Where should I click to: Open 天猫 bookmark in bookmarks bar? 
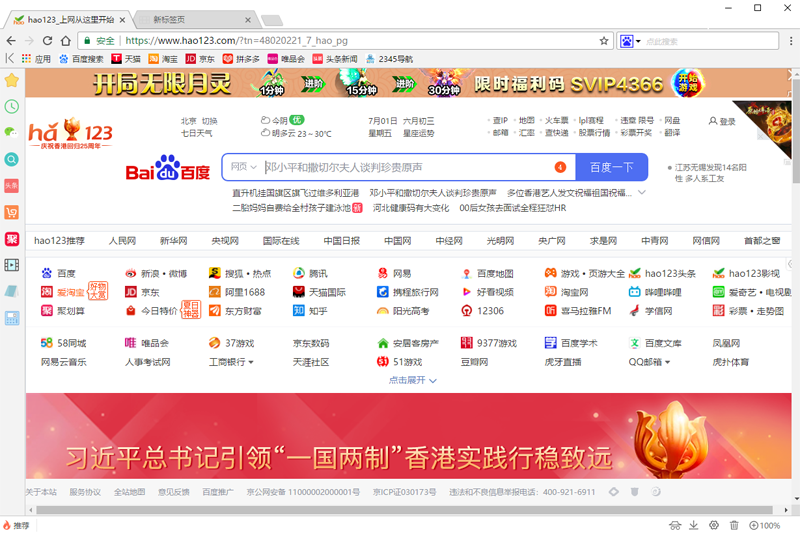click(x=126, y=59)
